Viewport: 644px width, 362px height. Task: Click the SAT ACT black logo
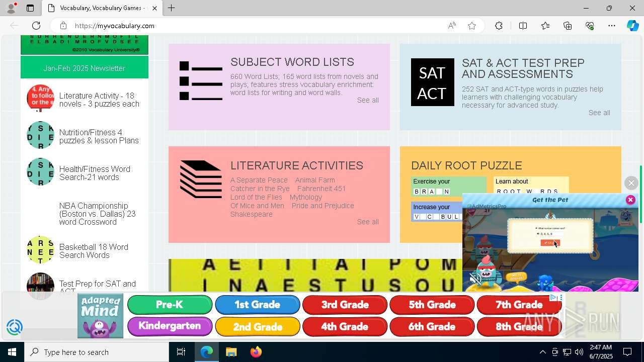pos(433,82)
